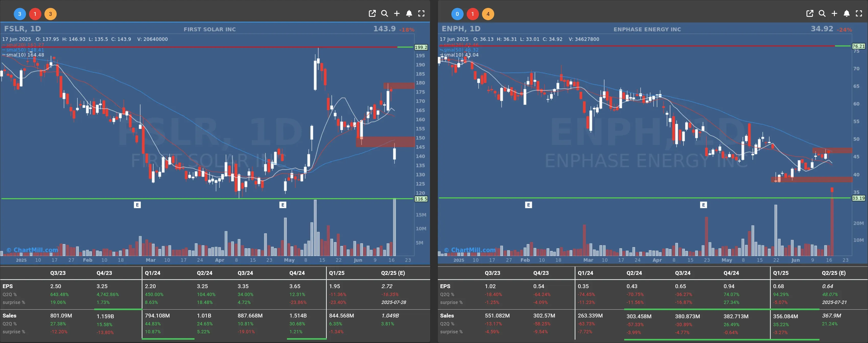Click the February earnings E marker on ENPH
868x343 pixels.
pyautogui.click(x=528, y=205)
